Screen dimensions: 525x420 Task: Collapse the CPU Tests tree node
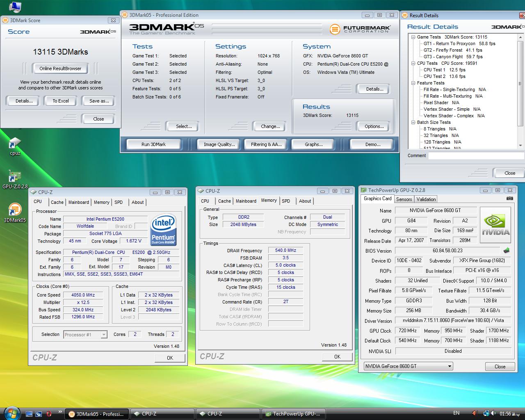click(x=413, y=63)
